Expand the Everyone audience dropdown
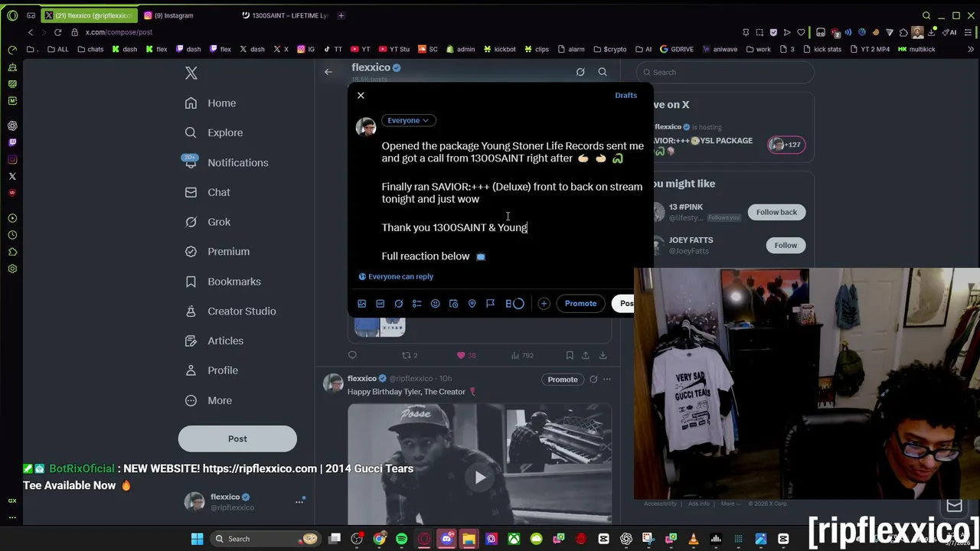 tap(408, 120)
